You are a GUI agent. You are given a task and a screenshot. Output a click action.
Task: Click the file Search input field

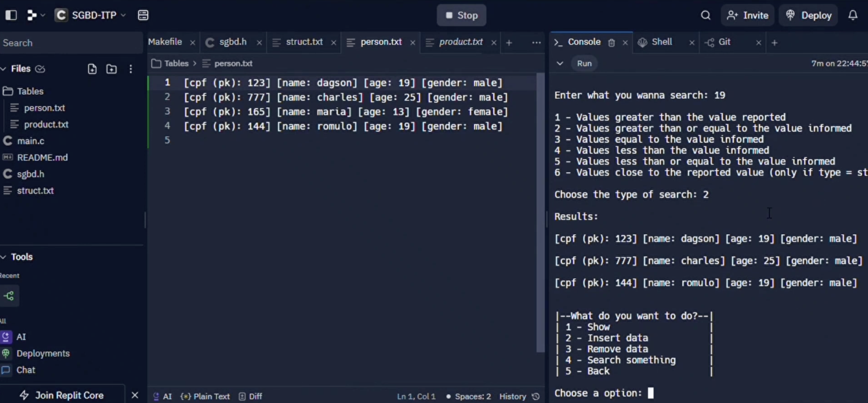(71, 43)
